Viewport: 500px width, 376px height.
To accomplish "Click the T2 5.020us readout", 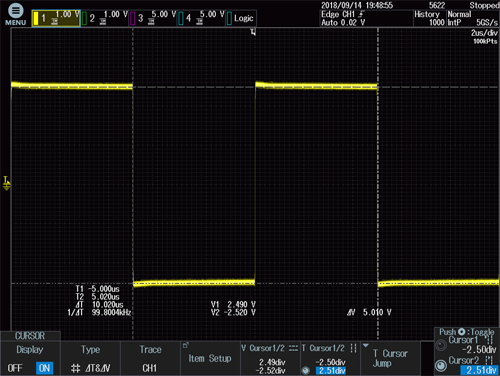I will [x=97, y=297].
